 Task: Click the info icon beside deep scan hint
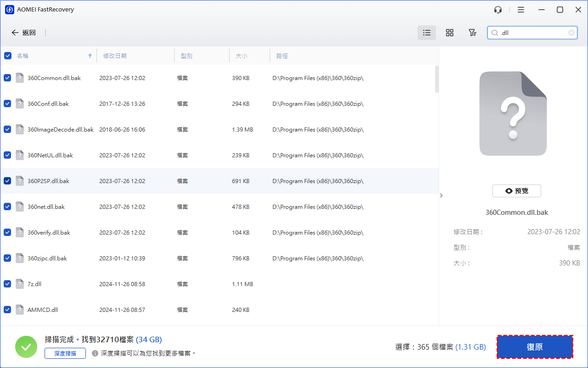[x=95, y=353]
